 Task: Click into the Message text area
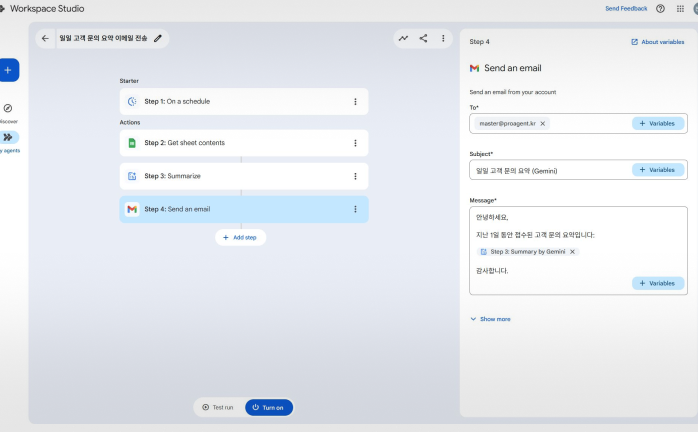tap(578, 250)
